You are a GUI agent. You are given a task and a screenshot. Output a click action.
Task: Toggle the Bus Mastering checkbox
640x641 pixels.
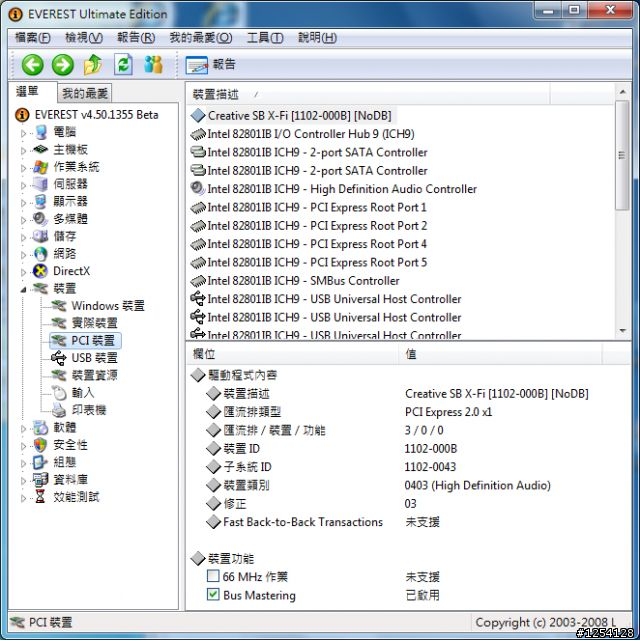(x=213, y=594)
